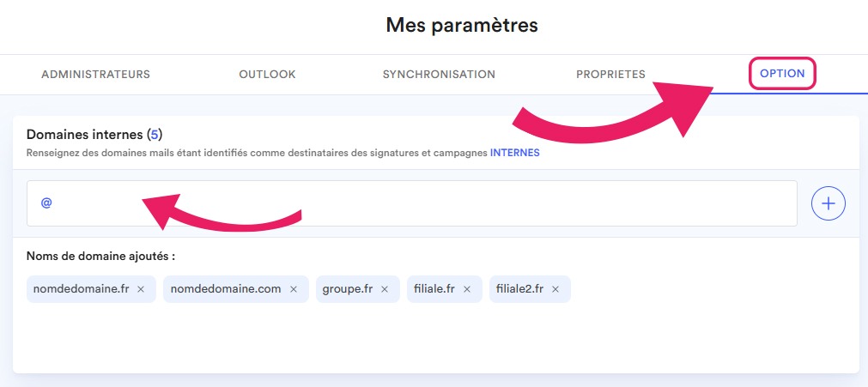The width and height of the screenshot is (868, 387).
Task: Remove the groupe.fr domain tag
Action: pyautogui.click(x=385, y=289)
